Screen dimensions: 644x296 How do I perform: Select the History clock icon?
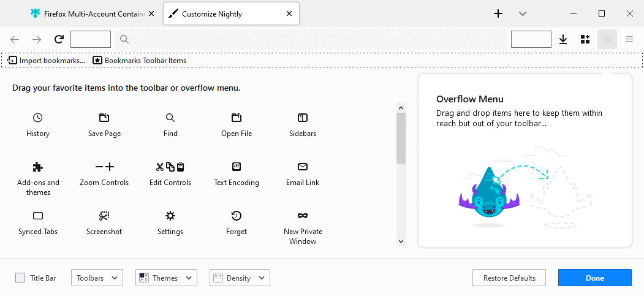click(38, 118)
